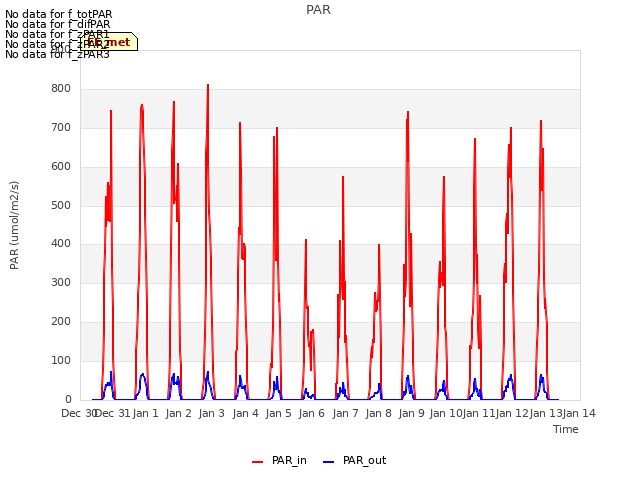Click the 700 y-axis tick label
This screenshot has height=480, width=640.
point(61,128)
